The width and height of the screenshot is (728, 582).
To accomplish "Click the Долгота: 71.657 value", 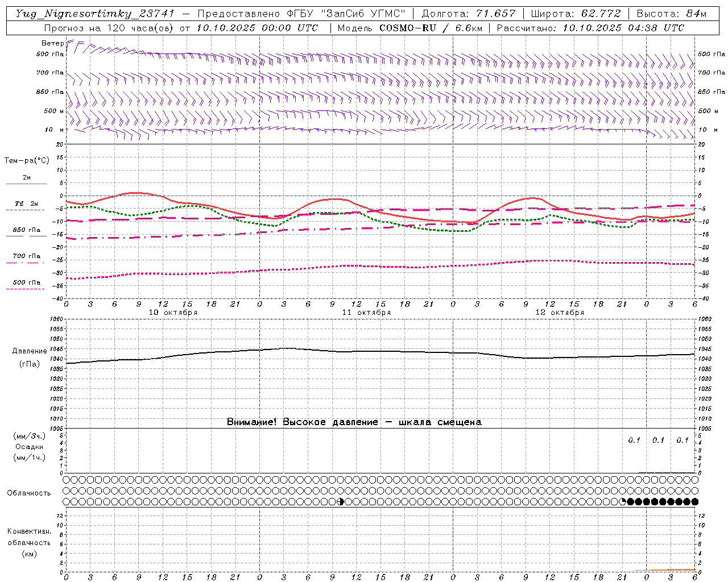I will (469, 14).
